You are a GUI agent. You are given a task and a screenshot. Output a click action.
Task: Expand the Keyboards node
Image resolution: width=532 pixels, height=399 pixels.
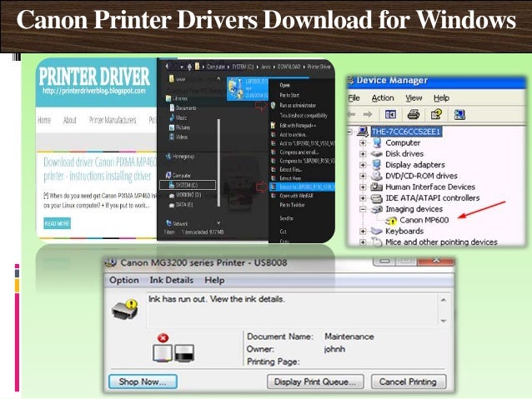coord(363,232)
